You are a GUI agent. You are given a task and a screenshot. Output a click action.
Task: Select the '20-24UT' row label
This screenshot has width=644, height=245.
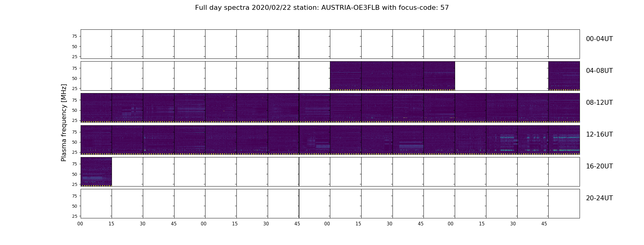[599, 198]
